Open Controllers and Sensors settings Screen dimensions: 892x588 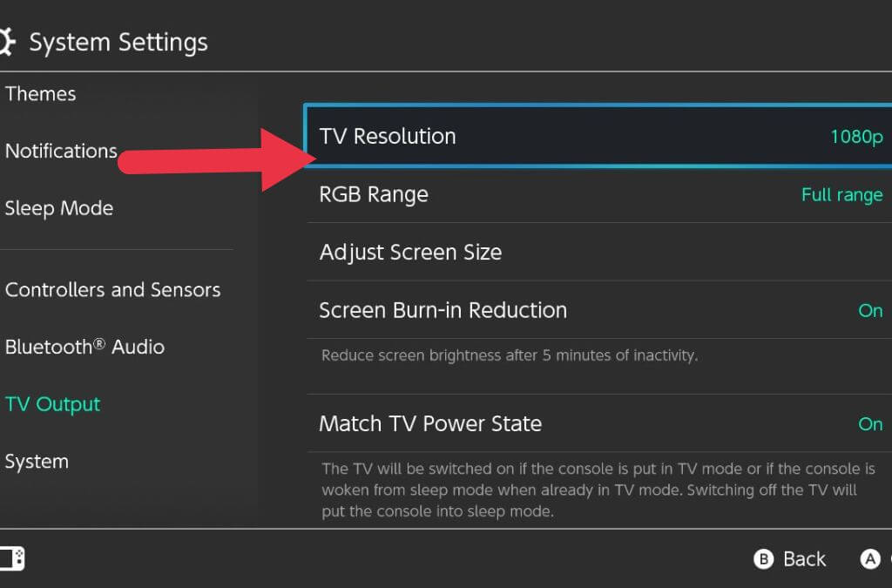pyautogui.click(x=112, y=290)
